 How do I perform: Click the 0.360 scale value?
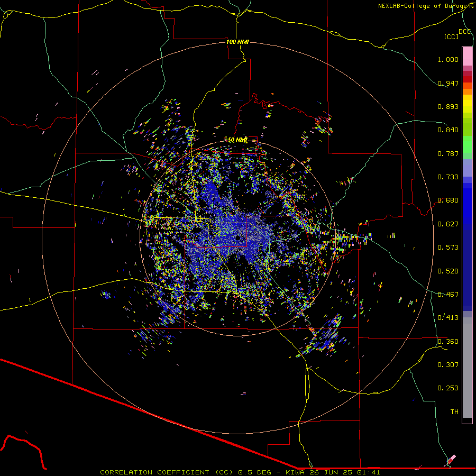tap(448, 342)
